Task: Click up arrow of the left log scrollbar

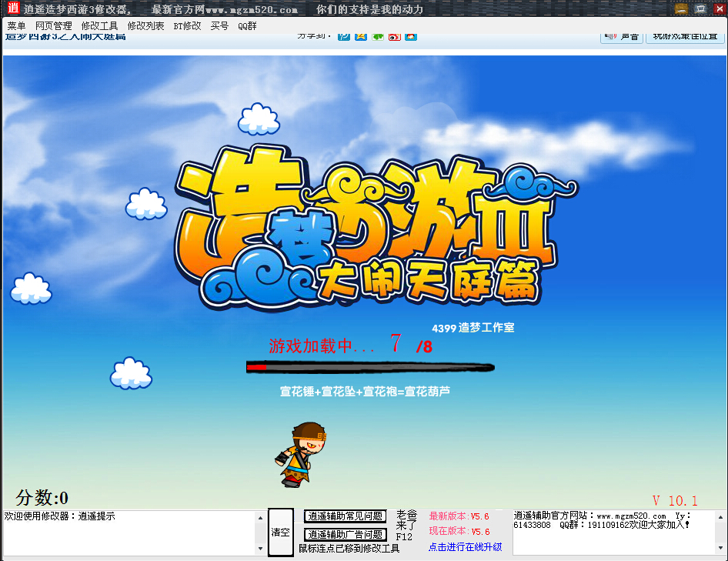Action: [x=260, y=517]
